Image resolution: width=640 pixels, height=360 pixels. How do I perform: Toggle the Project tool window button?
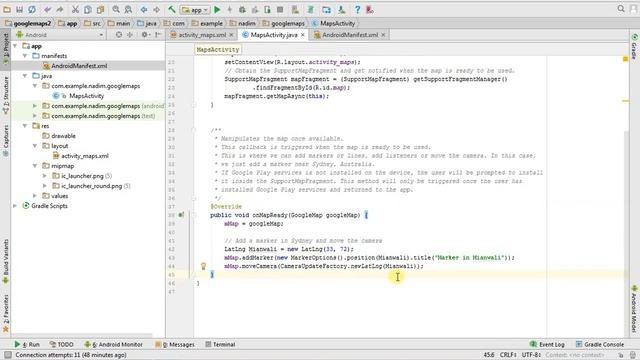click(x=6, y=49)
